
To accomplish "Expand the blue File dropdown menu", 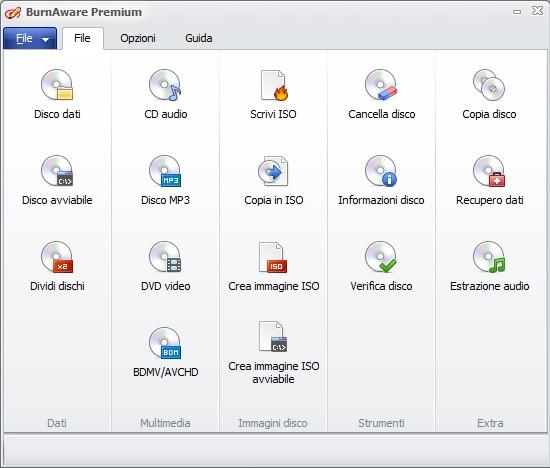I will (30, 38).
